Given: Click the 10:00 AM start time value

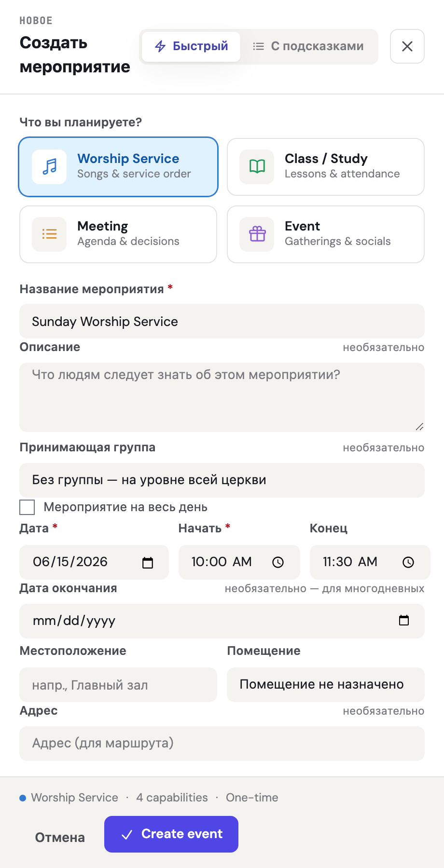Looking at the screenshot, I should [x=222, y=562].
